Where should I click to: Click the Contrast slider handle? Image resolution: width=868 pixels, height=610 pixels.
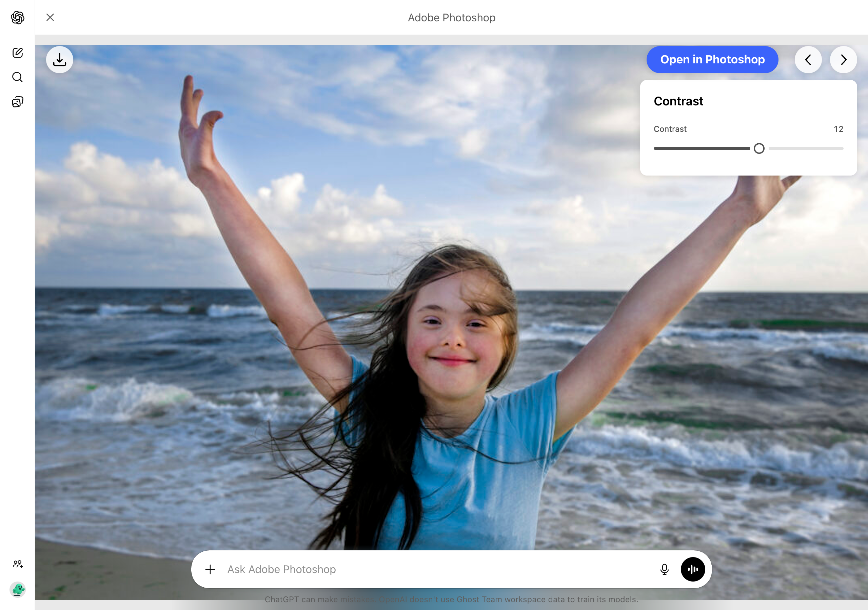tap(759, 148)
